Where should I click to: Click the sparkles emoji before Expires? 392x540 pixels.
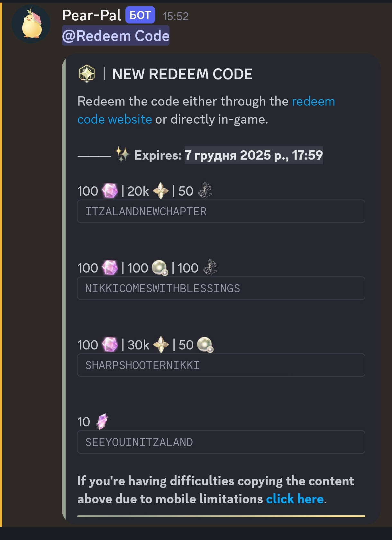(x=123, y=155)
